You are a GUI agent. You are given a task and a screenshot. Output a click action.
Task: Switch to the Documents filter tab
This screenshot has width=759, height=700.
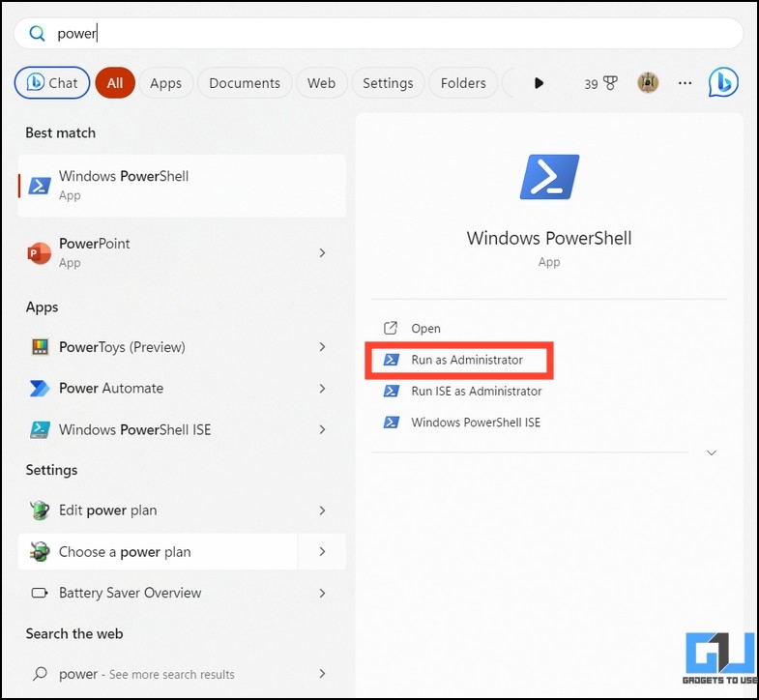point(245,83)
